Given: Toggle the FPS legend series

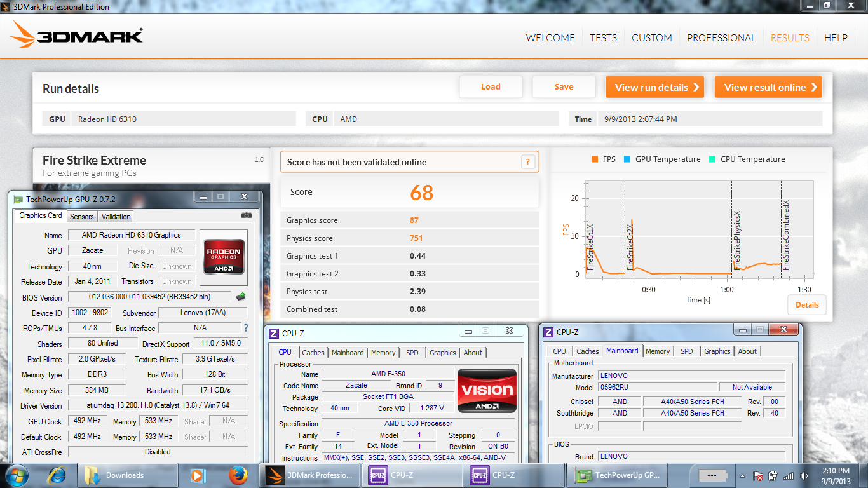Looking at the screenshot, I should point(603,159).
